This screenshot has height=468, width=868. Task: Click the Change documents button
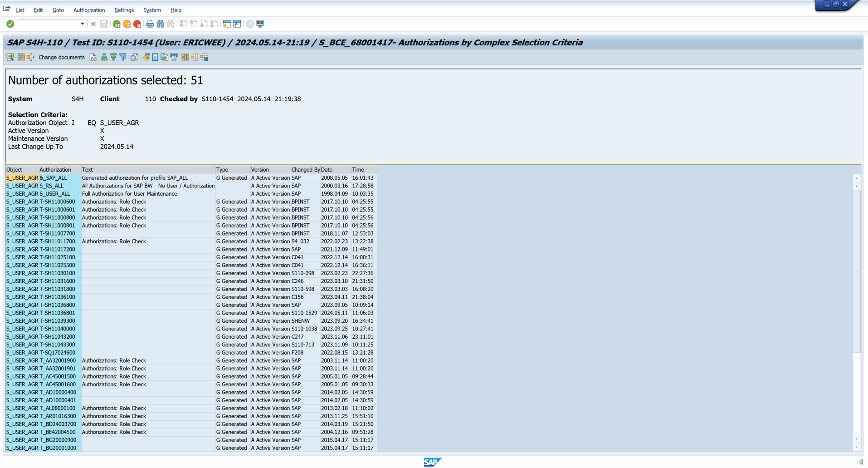coord(61,57)
